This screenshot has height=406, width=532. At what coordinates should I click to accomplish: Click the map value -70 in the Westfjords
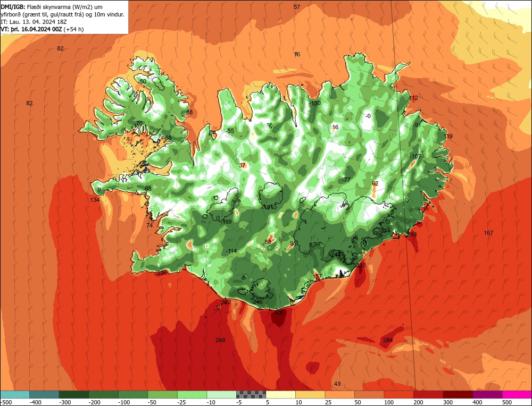[138, 123]
